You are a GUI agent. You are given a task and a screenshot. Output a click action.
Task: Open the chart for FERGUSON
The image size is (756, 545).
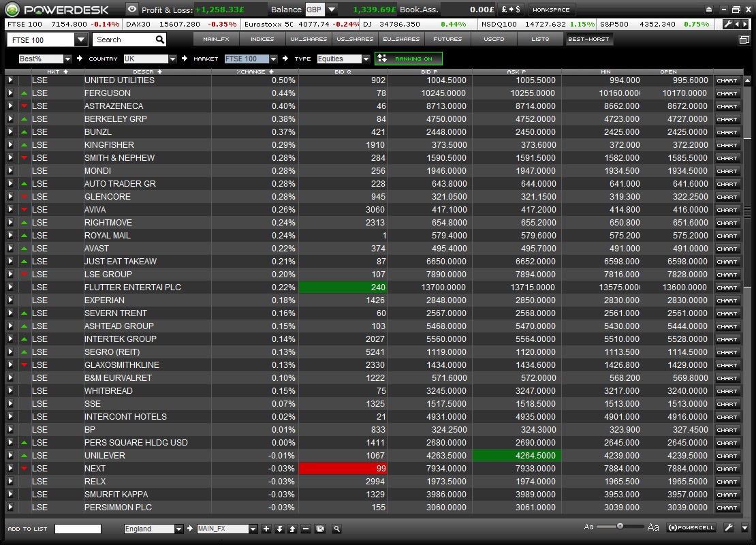coord(727,93)
